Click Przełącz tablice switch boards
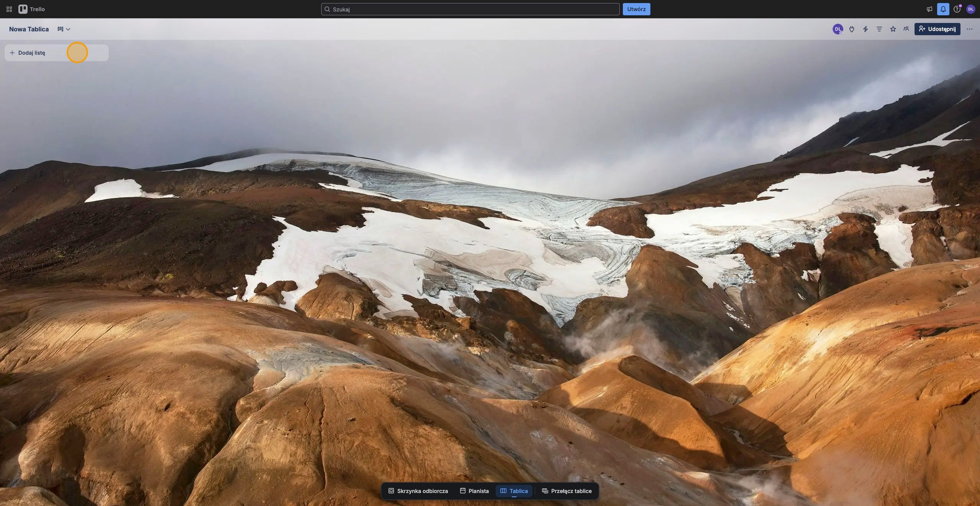Screen dimensions: 980x506 [567, 491]
